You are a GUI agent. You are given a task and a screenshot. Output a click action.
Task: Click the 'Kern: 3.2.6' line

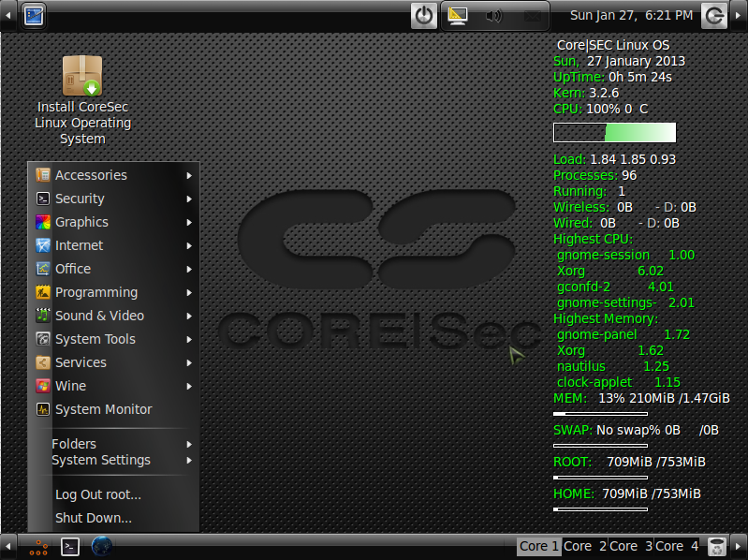click(x=586, y=93)
